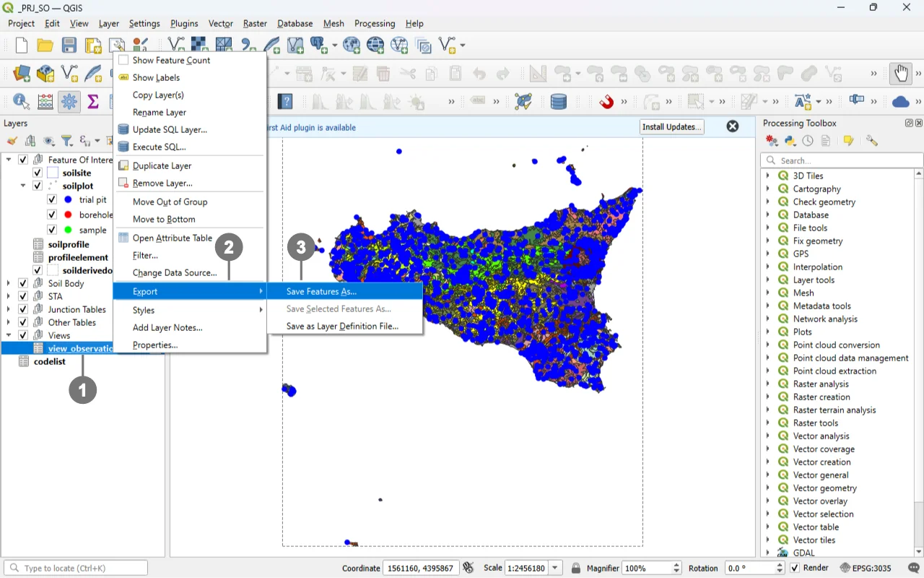This screenshot has width=924, height=578.
Task: Click the Processing Toolbox options wrench icon
Action: (872, 141)
